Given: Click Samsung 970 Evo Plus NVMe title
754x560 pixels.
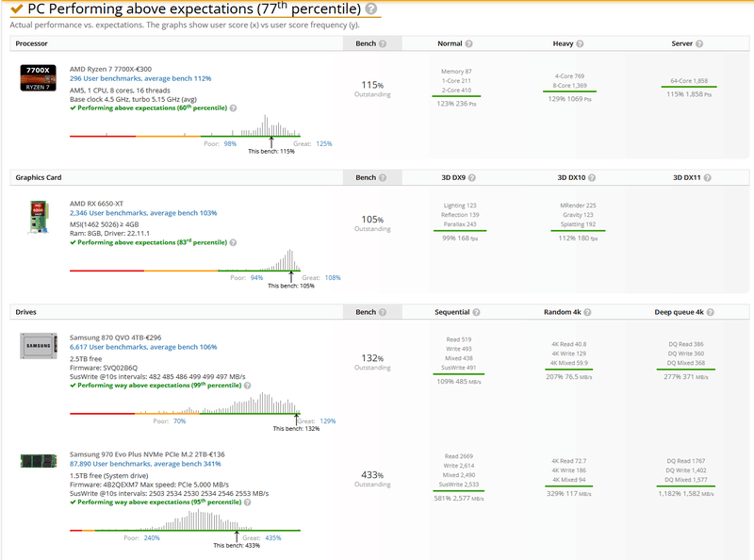Looking at the screenshot, I should [x=147, y=454].
